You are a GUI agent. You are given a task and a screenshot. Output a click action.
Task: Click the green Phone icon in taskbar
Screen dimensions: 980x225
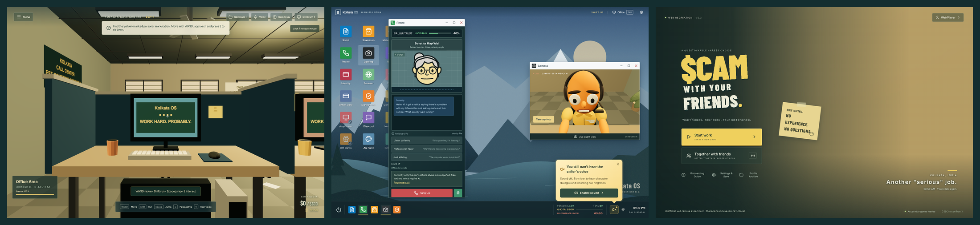pos(363,209)
